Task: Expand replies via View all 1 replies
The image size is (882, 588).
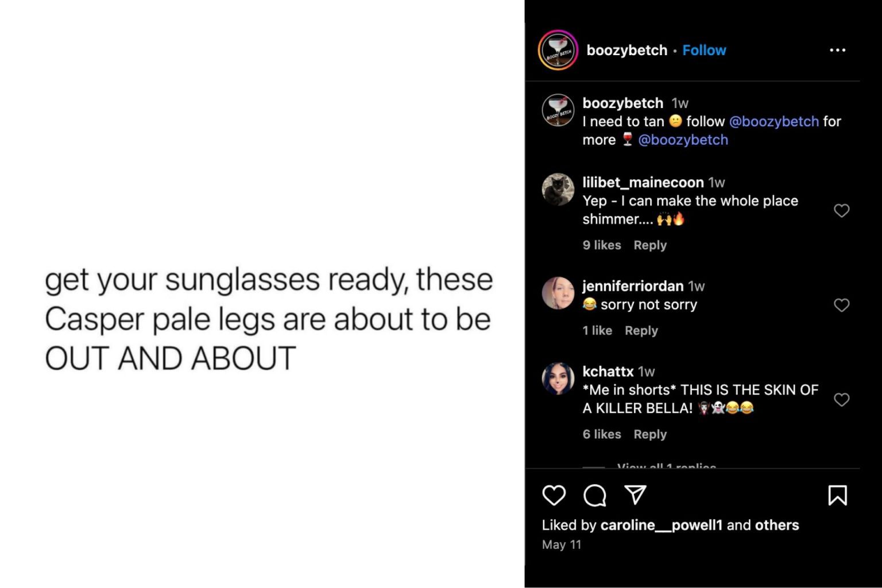Action: (666, 466)
